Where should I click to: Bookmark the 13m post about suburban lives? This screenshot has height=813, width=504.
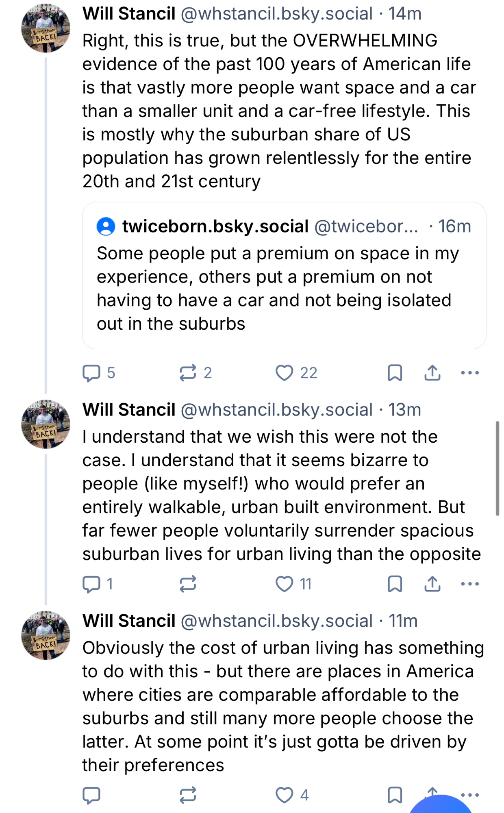point(395,584)
